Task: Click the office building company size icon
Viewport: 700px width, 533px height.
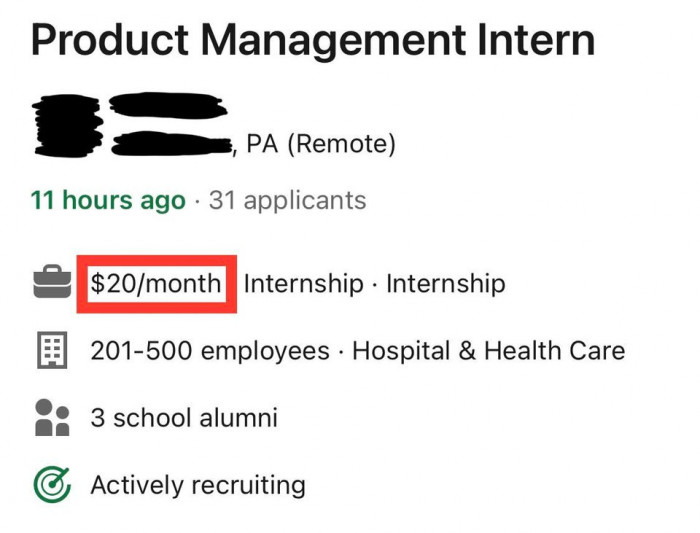Action: tap(52, 352)
